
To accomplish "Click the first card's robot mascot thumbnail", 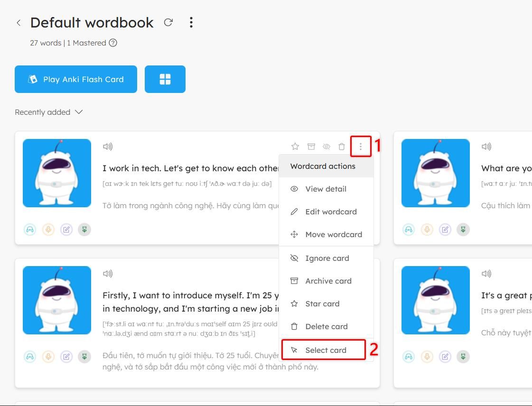I will pyautogui.click(x=57, y=173).
